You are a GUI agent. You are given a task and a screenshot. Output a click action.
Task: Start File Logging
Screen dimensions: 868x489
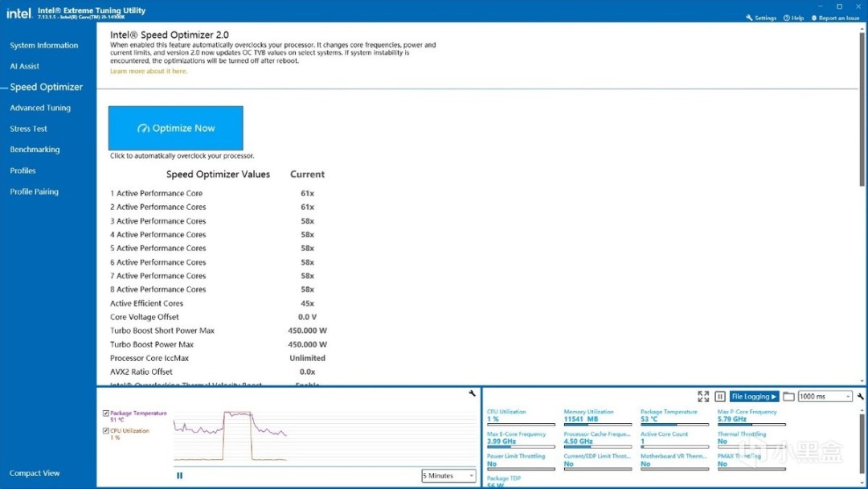[x=754, y=396]
